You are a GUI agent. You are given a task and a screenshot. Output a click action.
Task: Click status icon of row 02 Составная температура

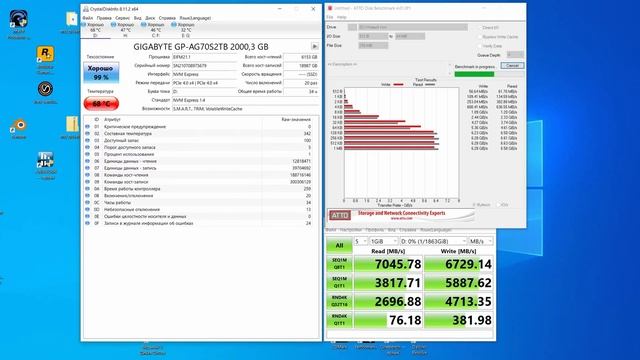click(87, 133)
